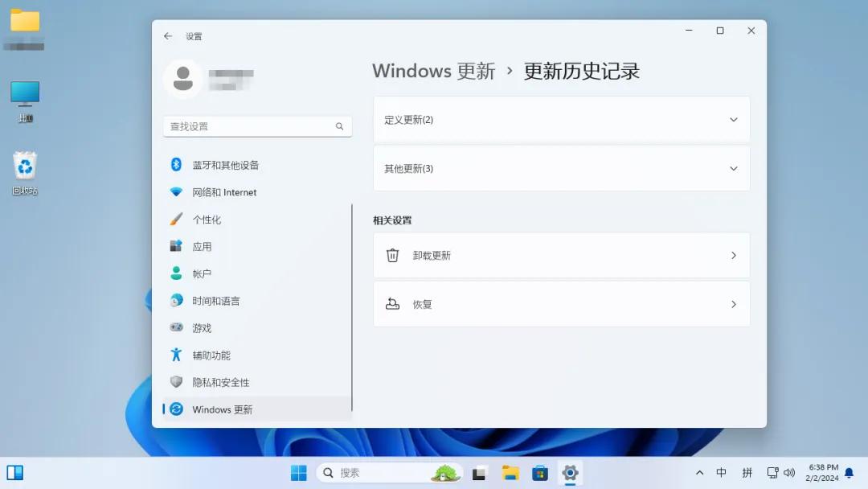Image resolution: width=868 pixels, height=489 pixels.
Task: Click the 帐户 sidebar label
Action: click(x=202, y=273)
